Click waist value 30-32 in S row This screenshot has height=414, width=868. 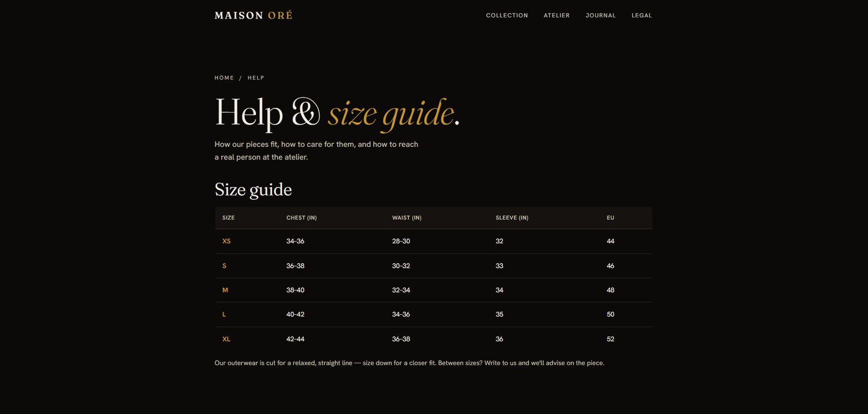[401, 266]
